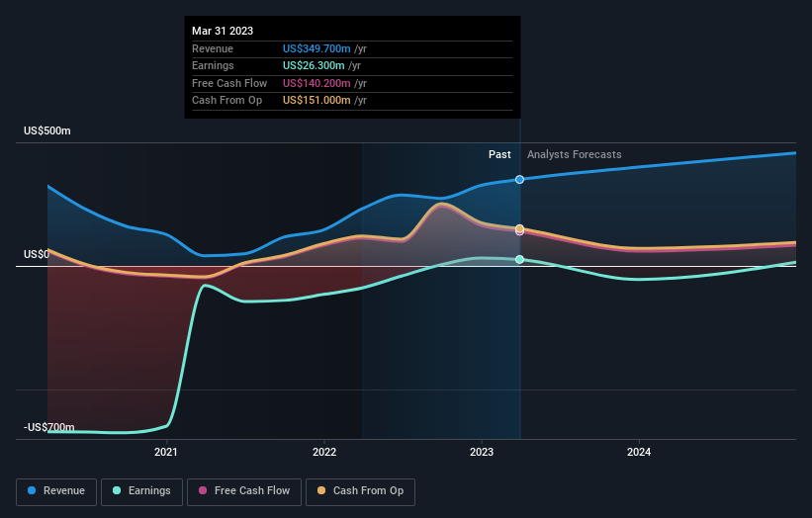
Task: Click the orange Cash From Op data point
Action: (519, 228)
